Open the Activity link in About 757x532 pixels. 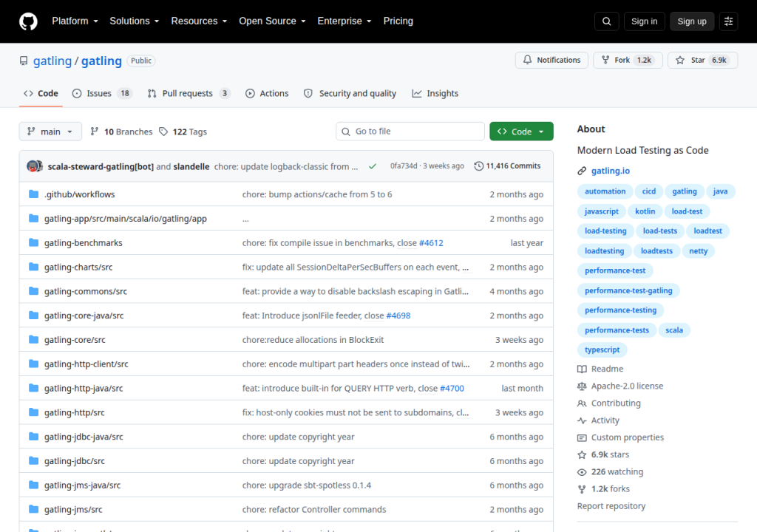(598, 420)
